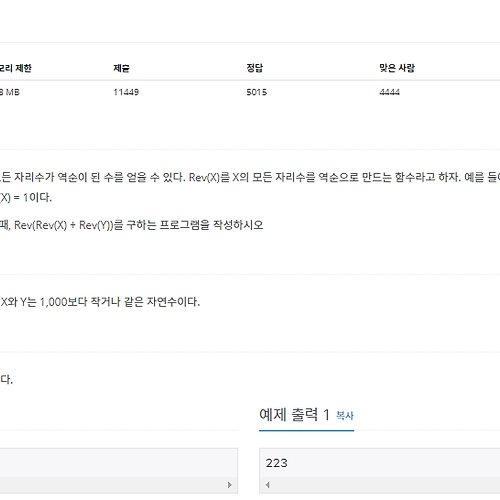Screen dimensions: 500x500
Task: Click the description line mentioning Rev(X)를 X의
Action: 250,177
